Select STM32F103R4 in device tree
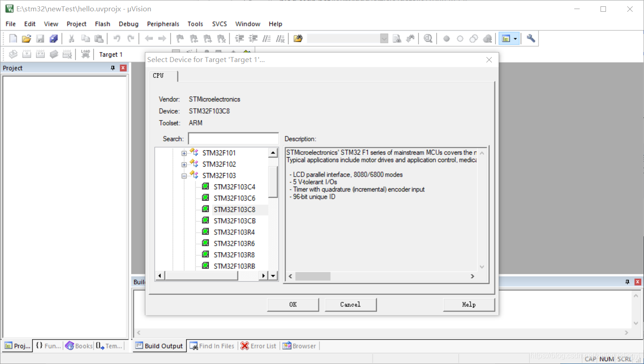644x364 pixels. point(234,232)
